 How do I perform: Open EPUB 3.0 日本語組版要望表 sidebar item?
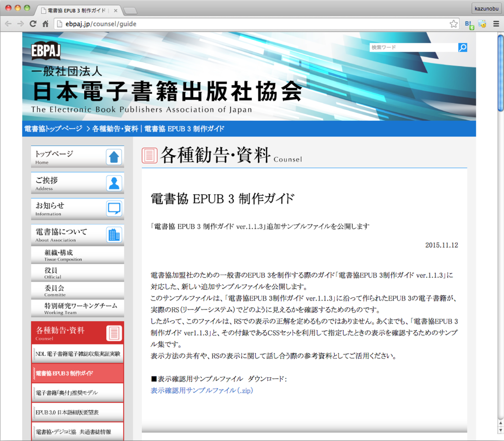coord(77,412)
